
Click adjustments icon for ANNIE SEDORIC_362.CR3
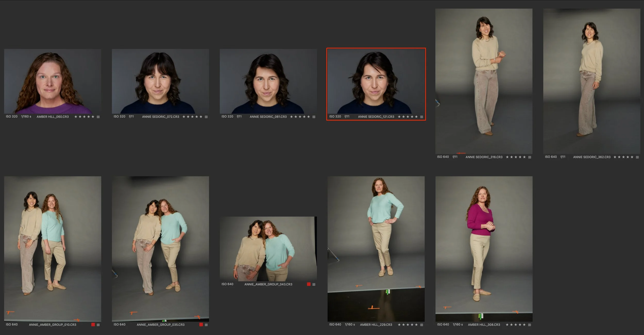pos(637,157)
